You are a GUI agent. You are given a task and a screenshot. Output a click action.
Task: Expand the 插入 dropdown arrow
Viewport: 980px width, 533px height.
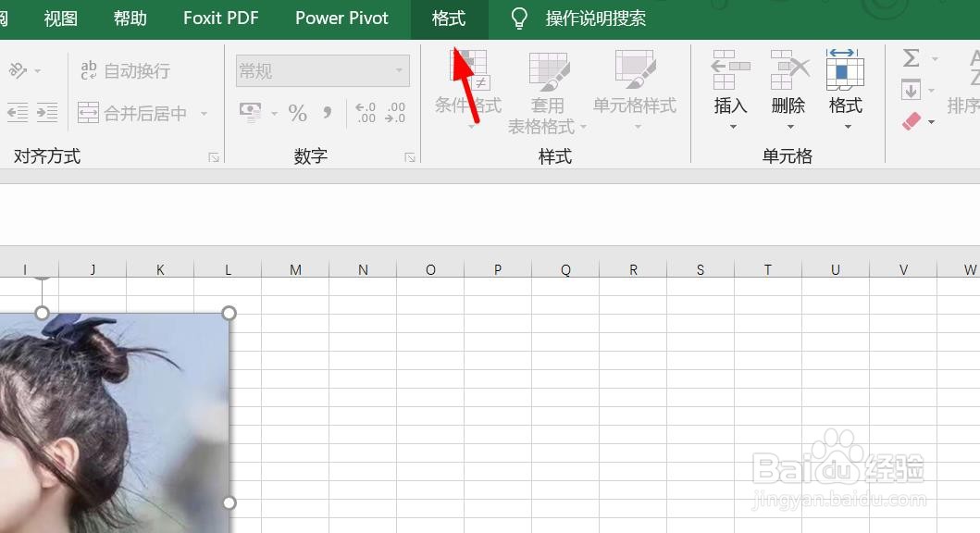(733, 127)
